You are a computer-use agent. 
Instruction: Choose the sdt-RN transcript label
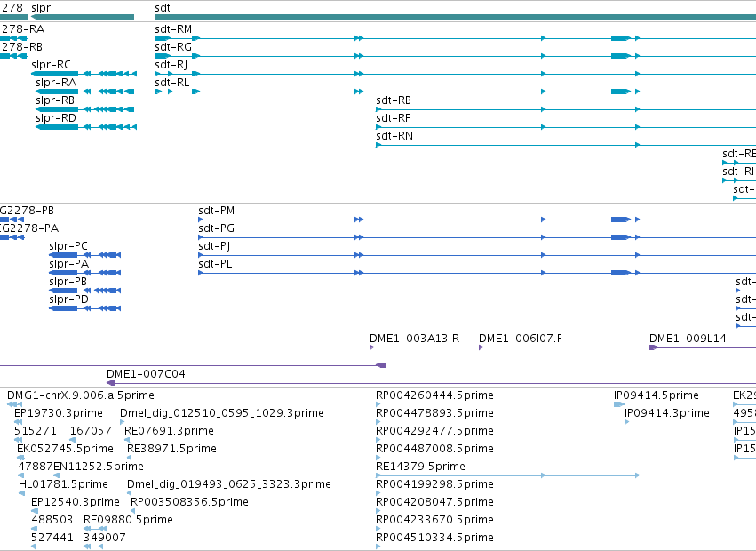[x=394, y=137]
